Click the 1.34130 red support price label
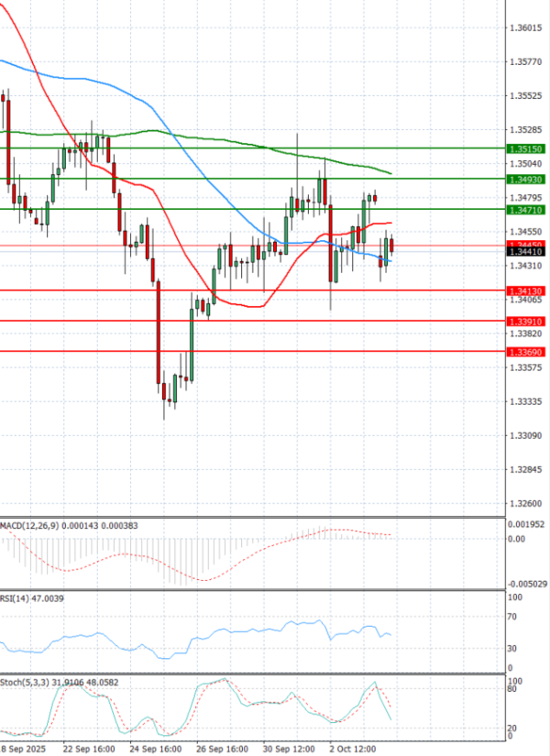This screenshot has height=756, width=550. 525,290
